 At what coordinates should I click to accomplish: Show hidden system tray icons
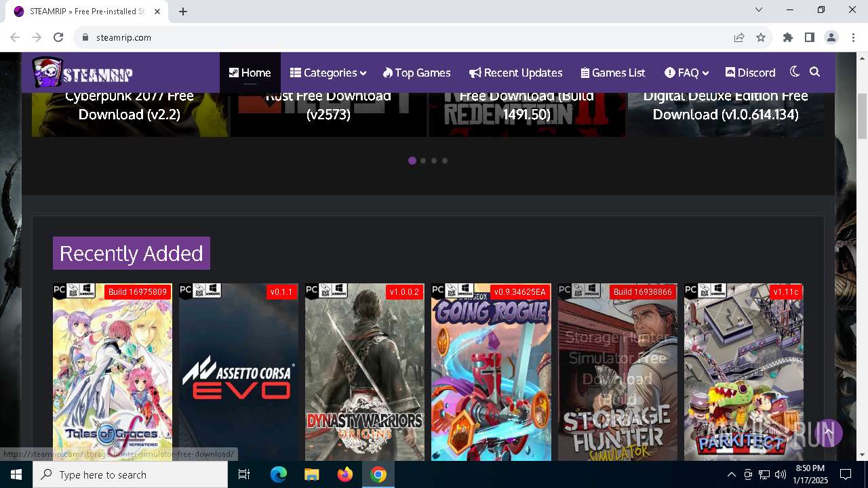click(x=732, y=474)
